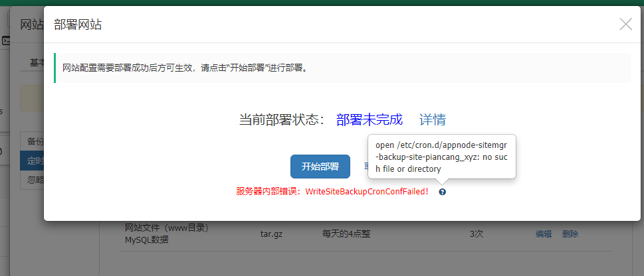Click the green-bordered deployment info banner
Image resolution: width=644 pixels, height=276 pixels.
coord(342,68)
